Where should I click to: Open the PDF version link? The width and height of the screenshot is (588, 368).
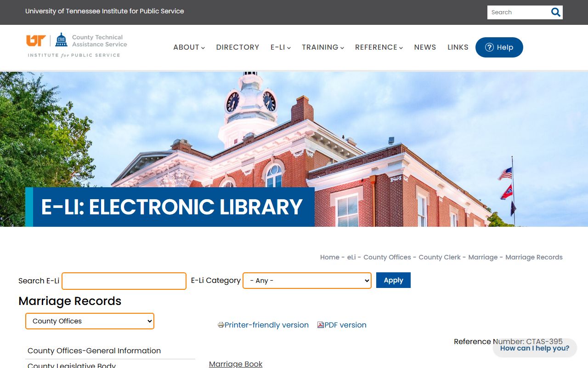tap(345, 325)
